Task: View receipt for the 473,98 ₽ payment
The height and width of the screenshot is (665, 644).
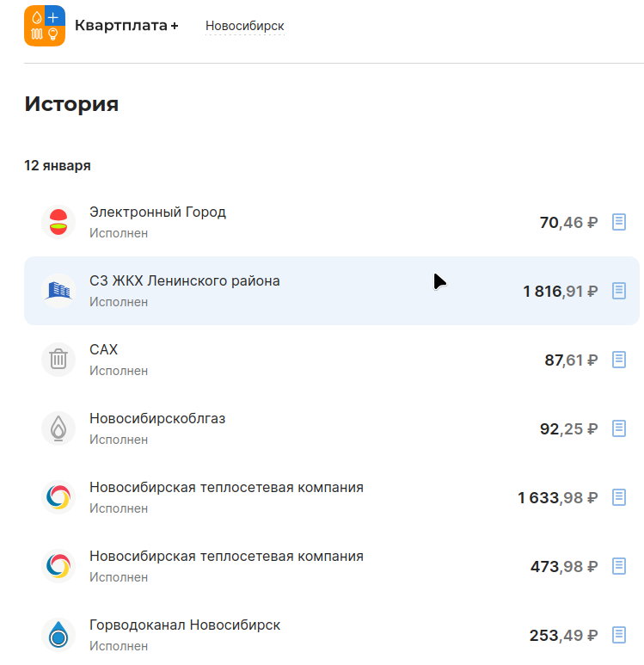Action: [x=618, y=566]
